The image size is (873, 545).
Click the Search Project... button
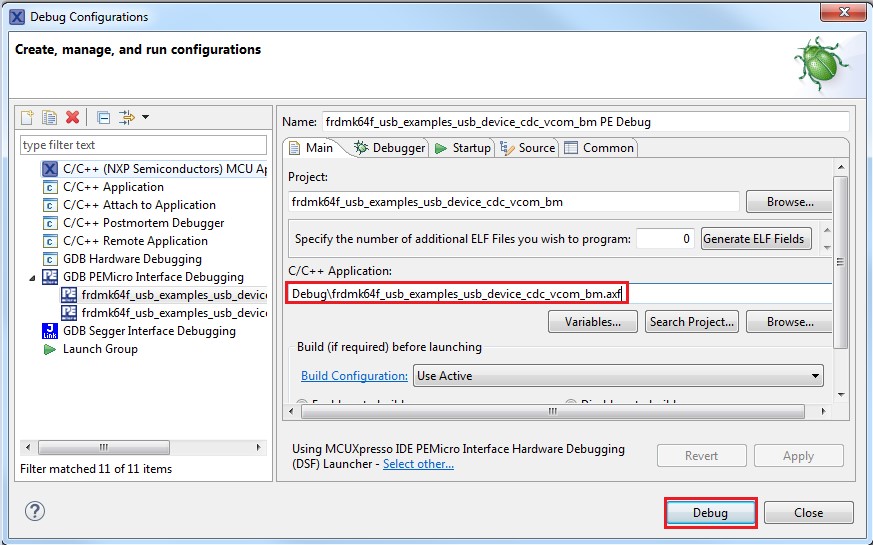coord(691,322)
